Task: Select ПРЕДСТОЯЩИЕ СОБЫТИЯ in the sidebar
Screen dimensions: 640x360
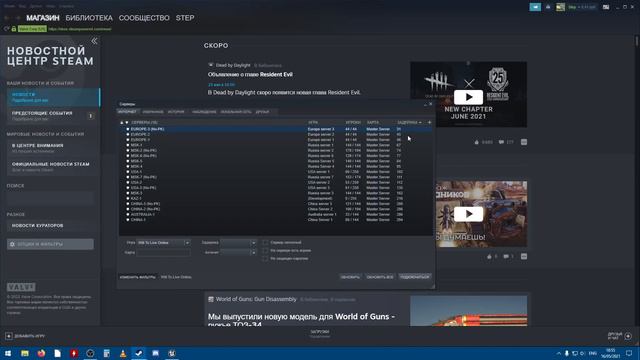Action: [x=53, y=116]
